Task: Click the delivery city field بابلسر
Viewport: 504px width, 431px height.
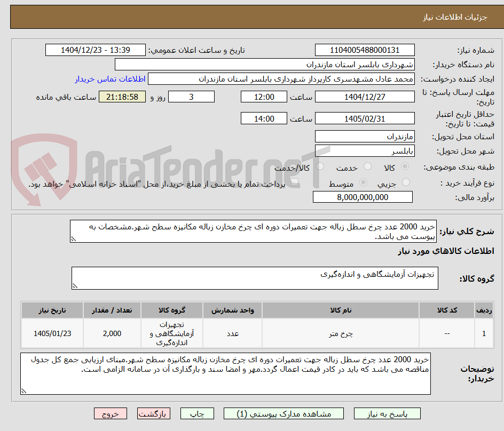Action: (365, 151)
